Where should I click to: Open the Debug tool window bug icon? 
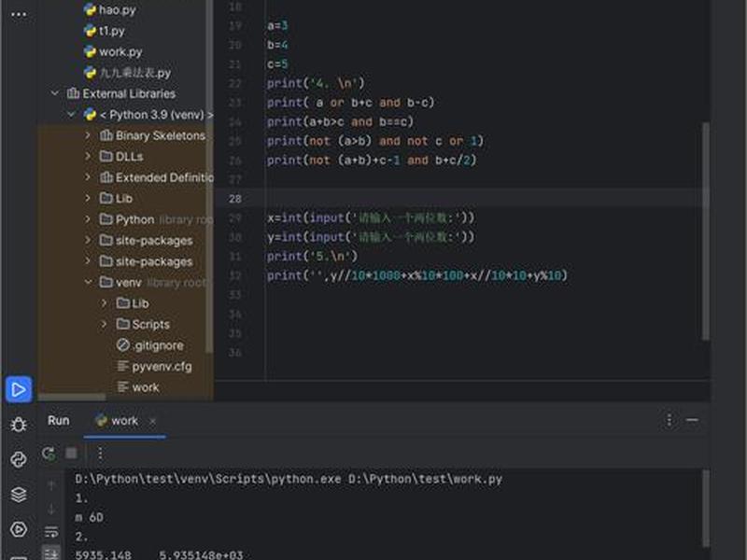coord(19,425)
